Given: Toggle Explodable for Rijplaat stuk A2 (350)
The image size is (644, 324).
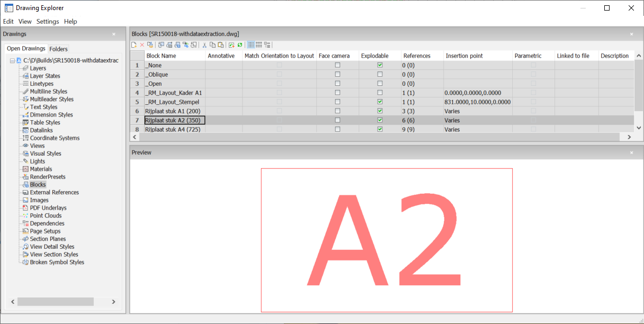Looking at the screenshot, I should [x=380, y=120].
